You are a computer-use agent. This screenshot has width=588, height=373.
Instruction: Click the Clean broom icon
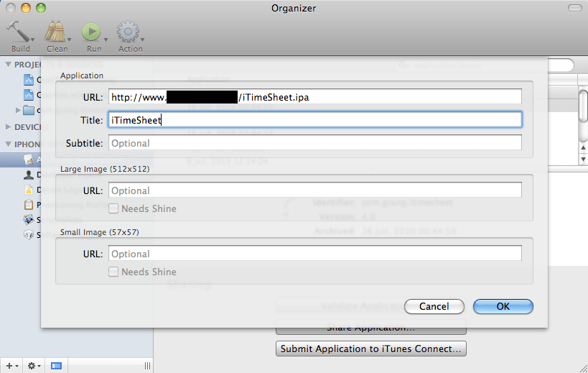56,31
